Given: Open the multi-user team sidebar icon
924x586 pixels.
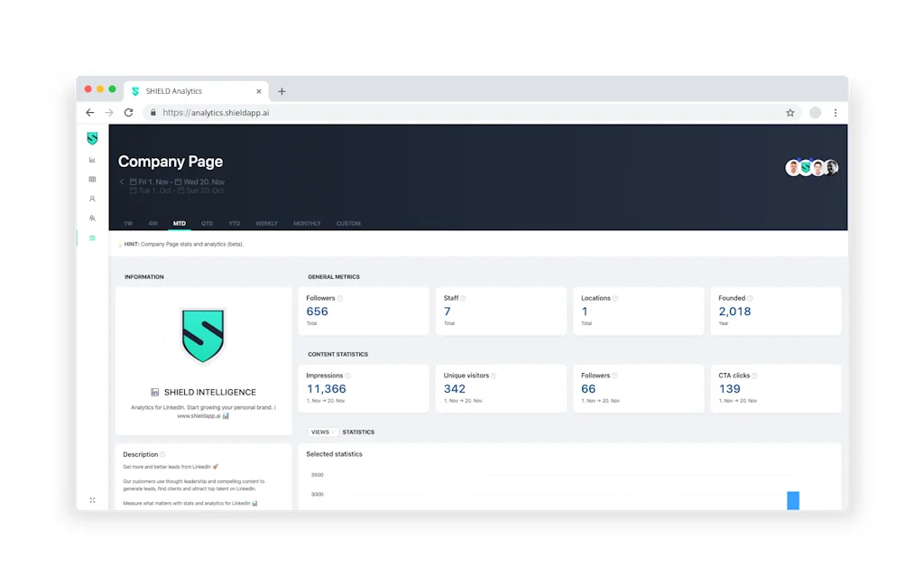Looking at the screenshot, I should coord(92,219).
